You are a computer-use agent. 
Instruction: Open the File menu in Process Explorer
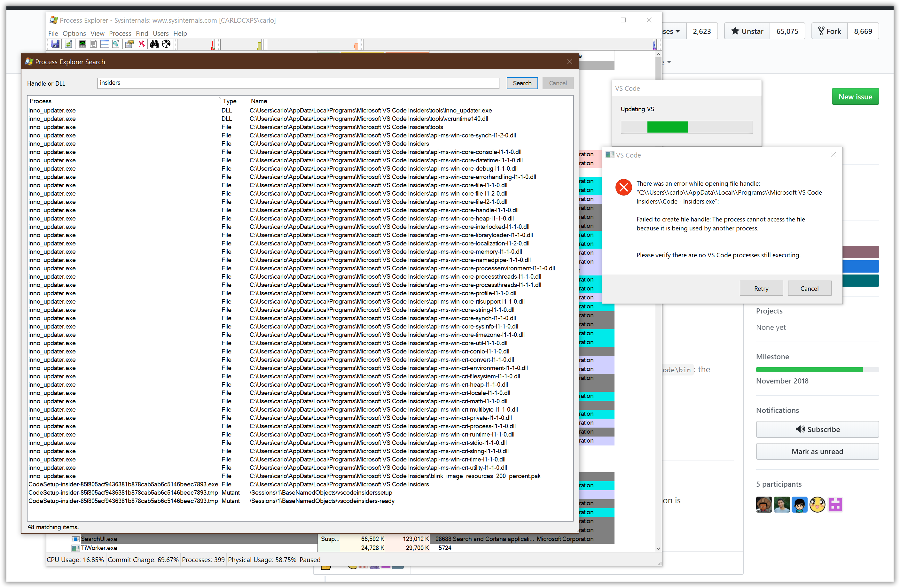(x=53, y=33)
